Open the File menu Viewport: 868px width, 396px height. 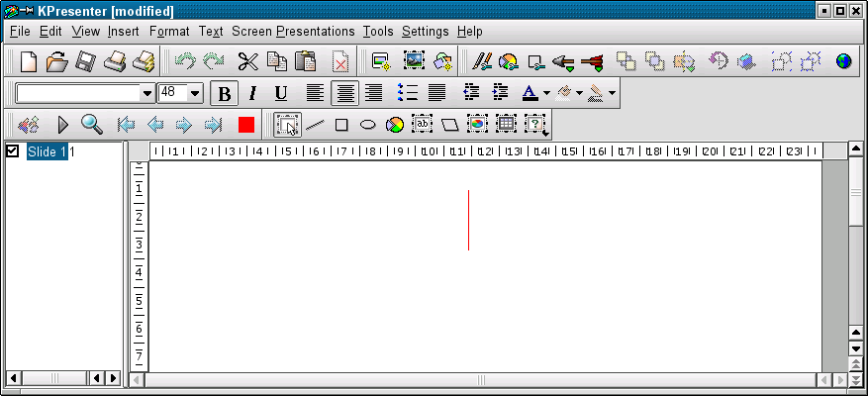pos(20,32)
